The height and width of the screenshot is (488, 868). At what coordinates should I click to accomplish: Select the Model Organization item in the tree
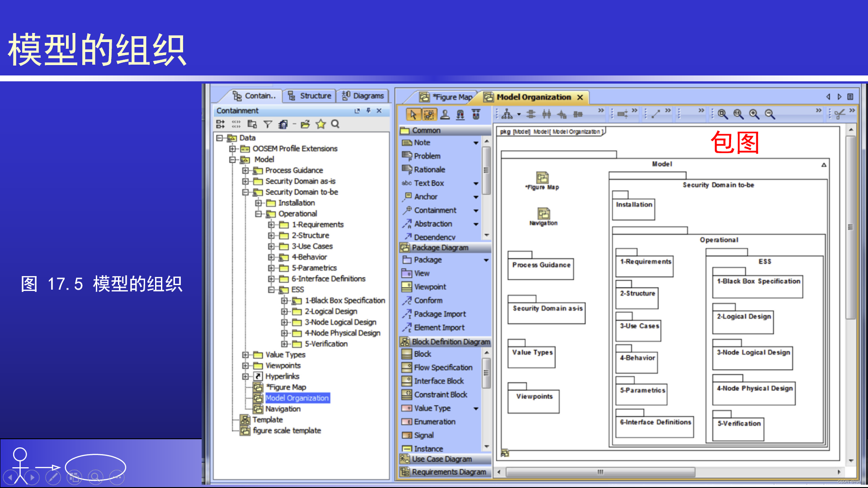[x=297, y=398]
